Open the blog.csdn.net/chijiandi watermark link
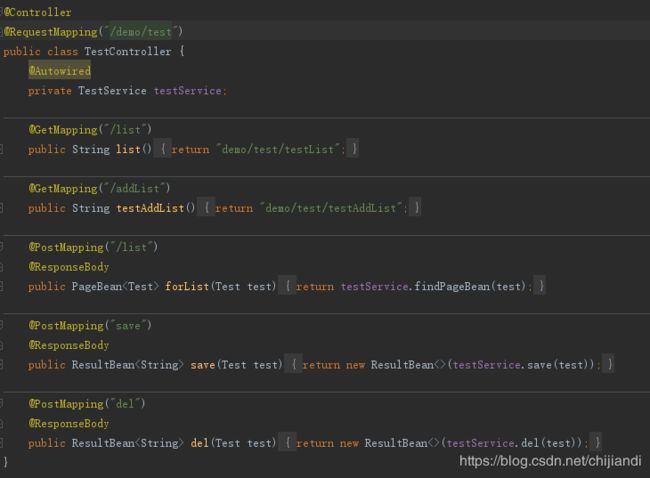Viewport: 650px width, 478px height. pyautogui.click(x=550, y=461)
